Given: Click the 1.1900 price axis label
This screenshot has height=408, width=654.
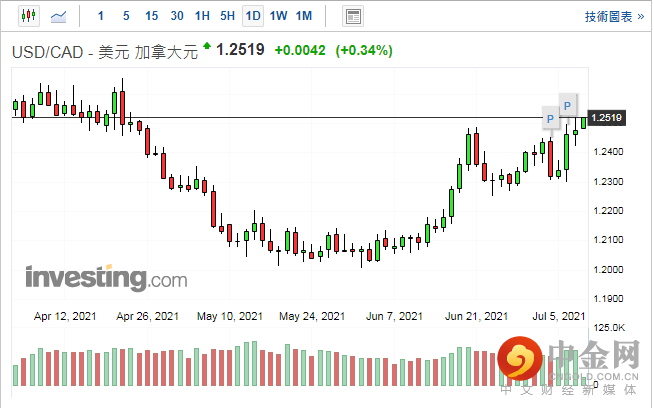Looking at the screenshot, I should [x=608, y=299].
